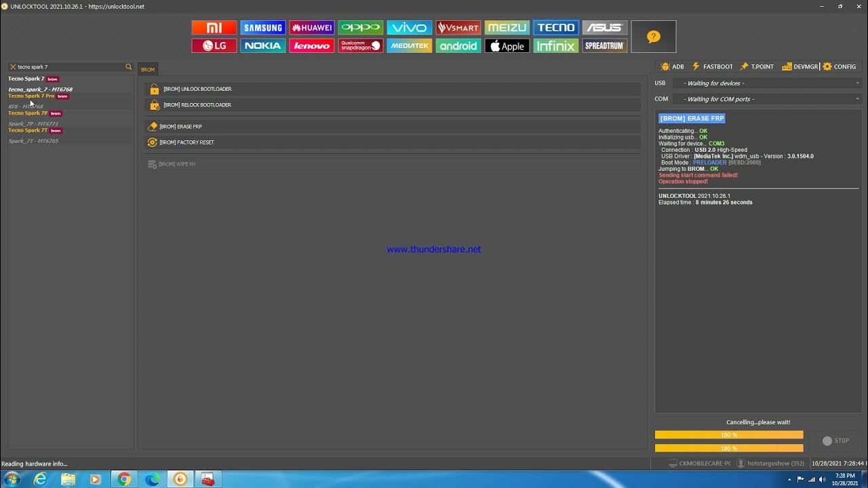Screen dimensions: 868x488
Task: Click the model search field
Action: click(71, 67)
